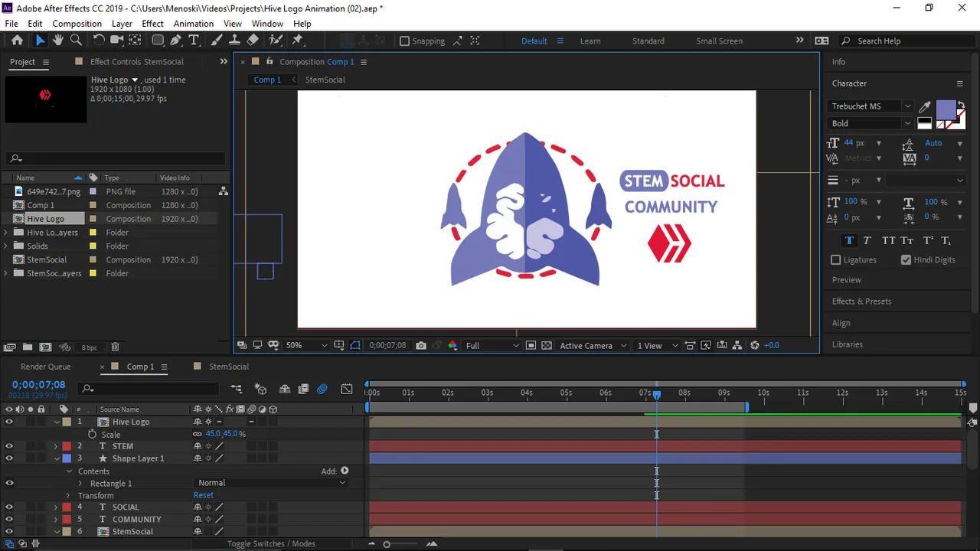Image resolution: width=980 pixels, height=551 pixels.
Task: Select the Unified Camera tool
Action: click(116, 41)
